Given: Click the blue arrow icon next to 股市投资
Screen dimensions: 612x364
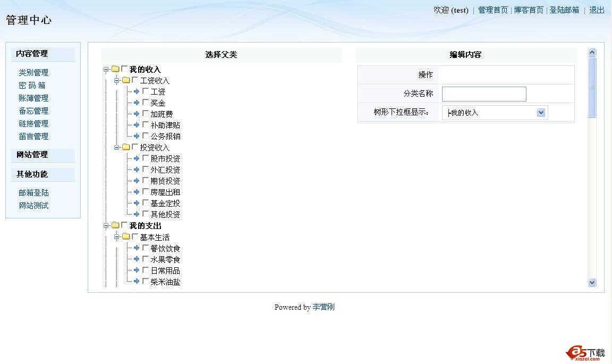Looking at the screenshot, I should [137, 158].
